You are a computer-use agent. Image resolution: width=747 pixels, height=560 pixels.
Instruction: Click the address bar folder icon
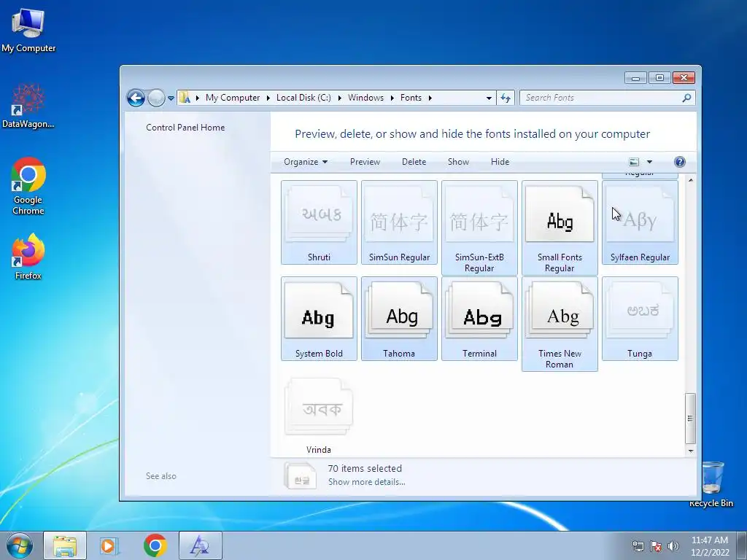pyautogui.click(x=185, y=98)
